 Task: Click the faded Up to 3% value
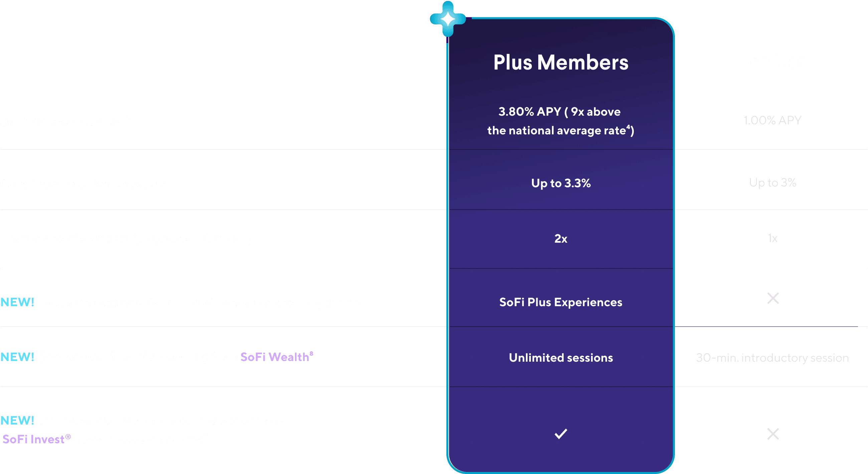(x=773, y=183)
